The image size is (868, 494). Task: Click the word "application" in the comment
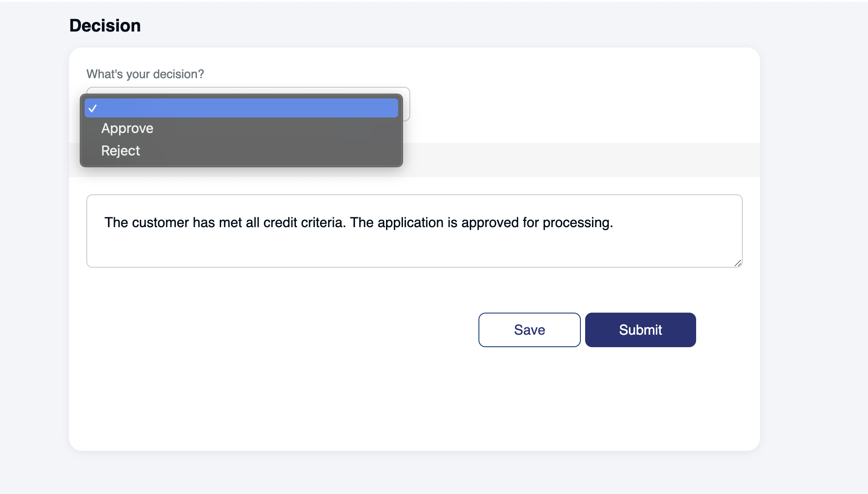click(x=410, y=223)
